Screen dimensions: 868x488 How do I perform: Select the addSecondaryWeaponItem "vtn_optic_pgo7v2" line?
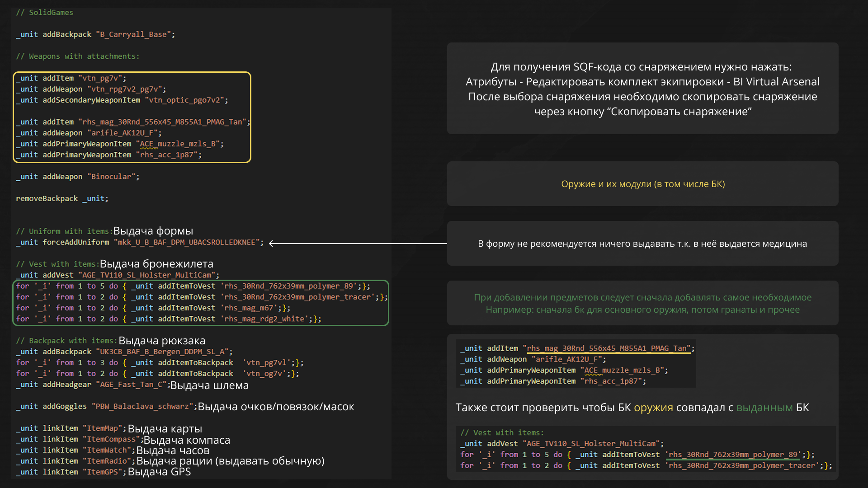tap(122, 100)
